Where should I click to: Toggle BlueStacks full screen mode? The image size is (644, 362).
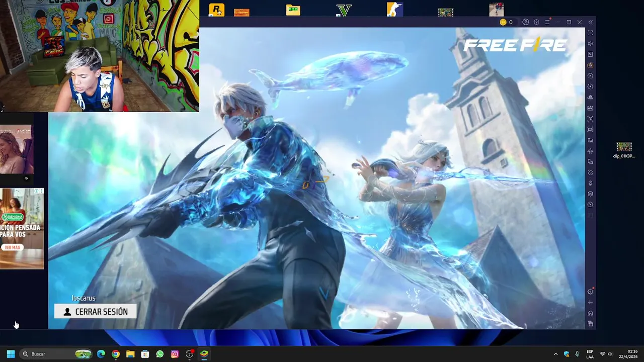click(591, 33)
